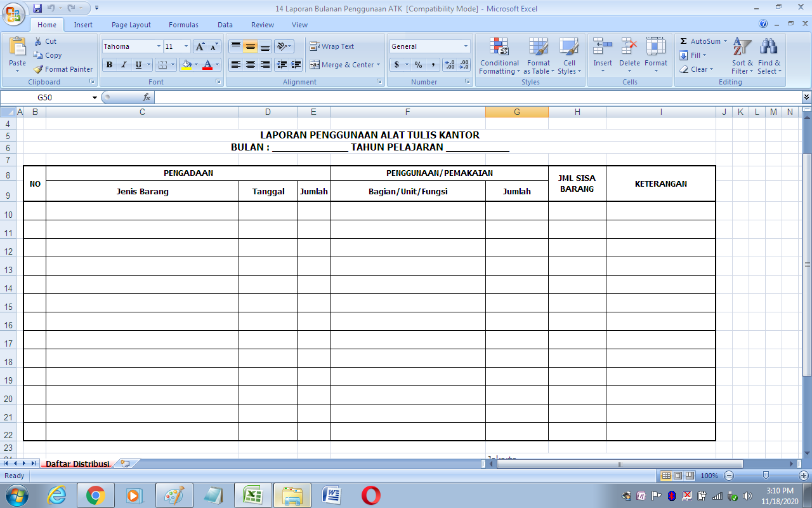Image resolution: width=812 pixels, height=508 pixels.
Task: Cut the selected cells
Action: (x=45, y=41)
